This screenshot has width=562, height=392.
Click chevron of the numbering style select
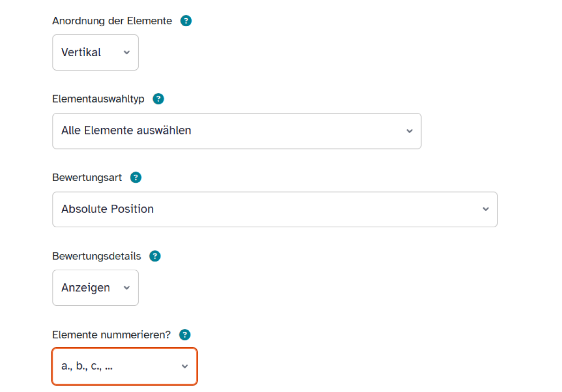185,366
